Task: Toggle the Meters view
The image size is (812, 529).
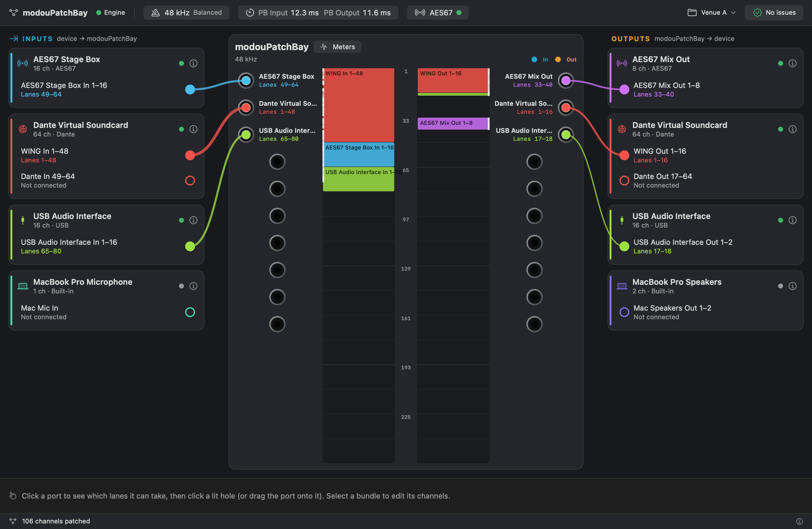Action: point(338,47)
